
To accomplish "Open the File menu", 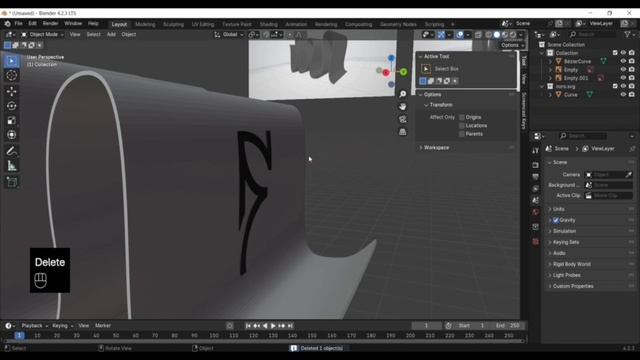I will point(18,24).
